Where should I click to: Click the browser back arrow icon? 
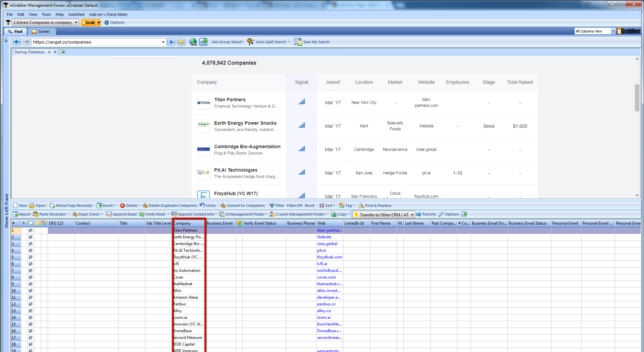pos(17,42)
